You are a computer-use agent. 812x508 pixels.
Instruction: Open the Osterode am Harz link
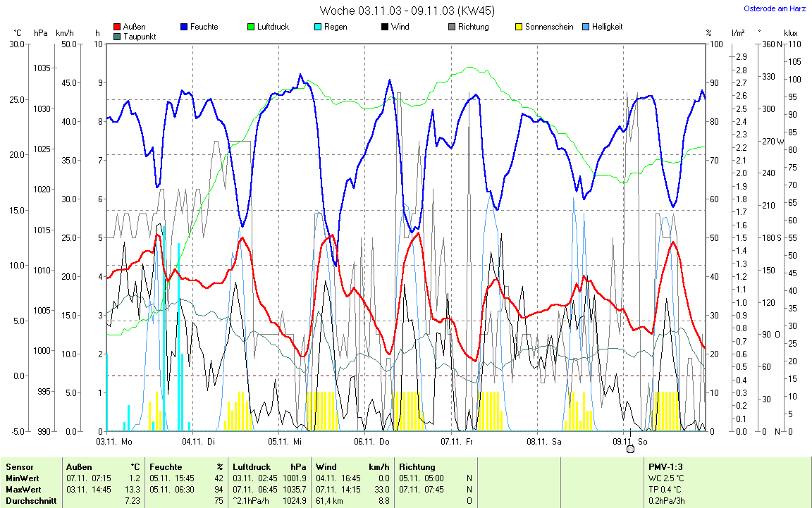tap(775, 8)
